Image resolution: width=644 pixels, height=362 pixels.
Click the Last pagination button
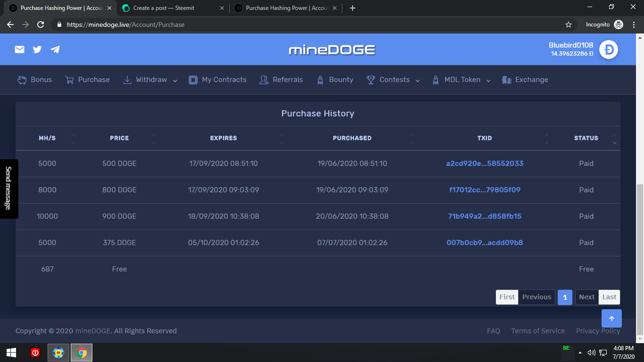coord(609,297)
